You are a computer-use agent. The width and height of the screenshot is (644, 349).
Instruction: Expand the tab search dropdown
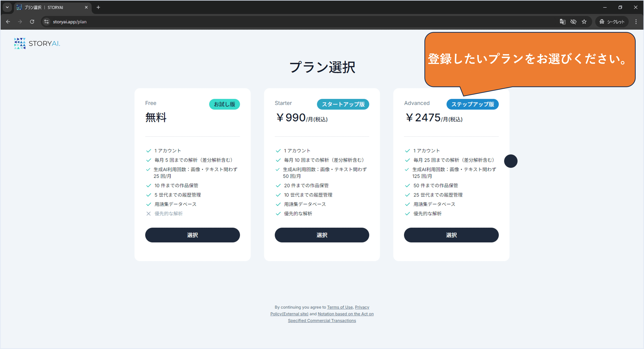7,7
